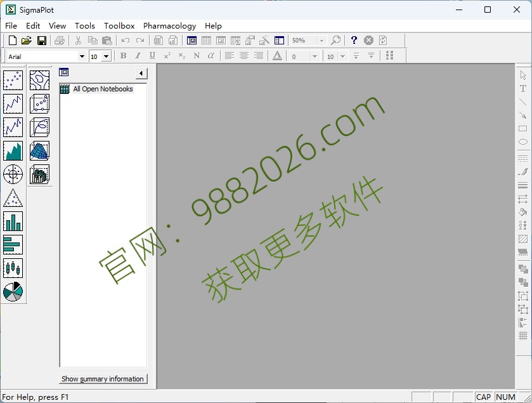Select the draw ellipse tool
This screenshot has height=403, width=532.
pos(523,142)
